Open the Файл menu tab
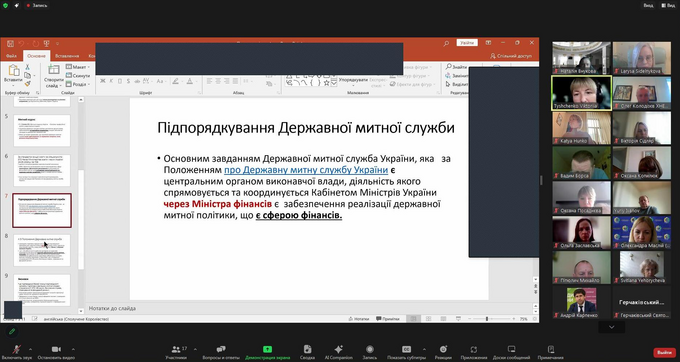680x362 pixels. click(x=12, y=56)
